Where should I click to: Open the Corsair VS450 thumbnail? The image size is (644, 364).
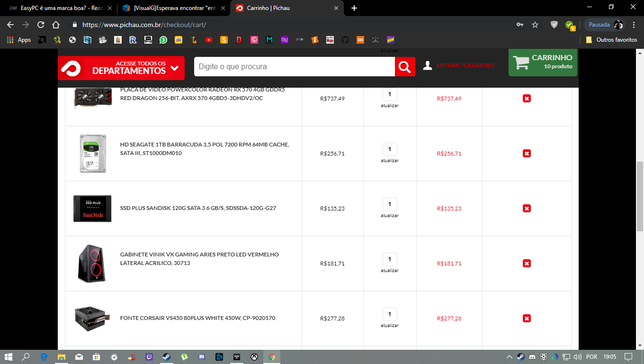pos(92,318)
